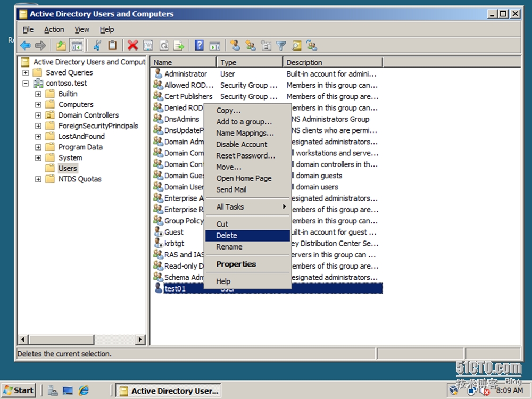Click Active Directory taskbar button
Viewport: 532px width, 399px height.
(168, 391)
